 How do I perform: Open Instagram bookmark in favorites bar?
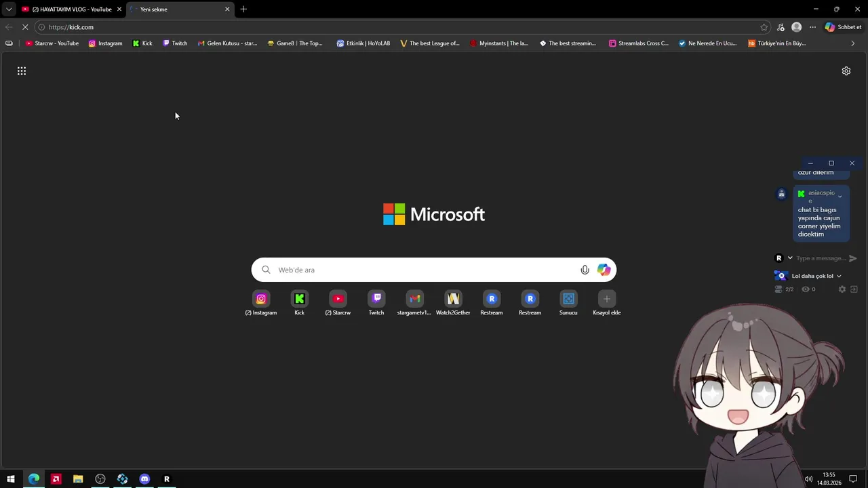(106, 43)
